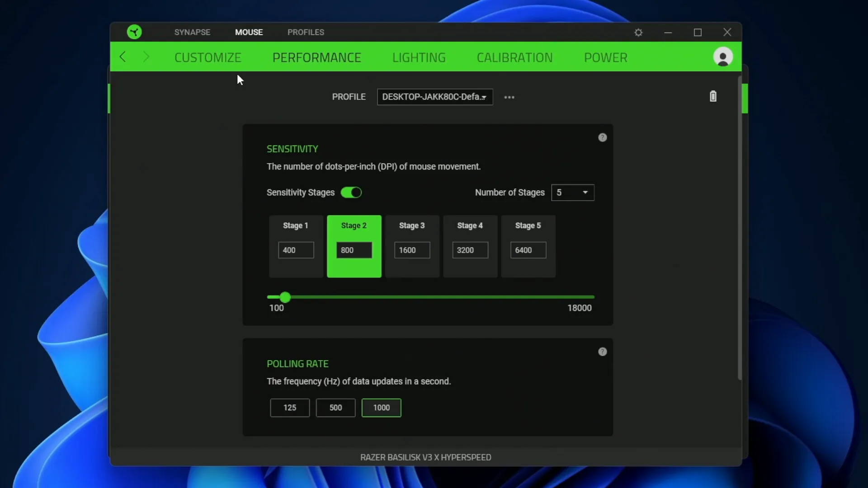Click the 400 DPI input field
Viewport: 868px width, 488px height.
pos(296,250)
